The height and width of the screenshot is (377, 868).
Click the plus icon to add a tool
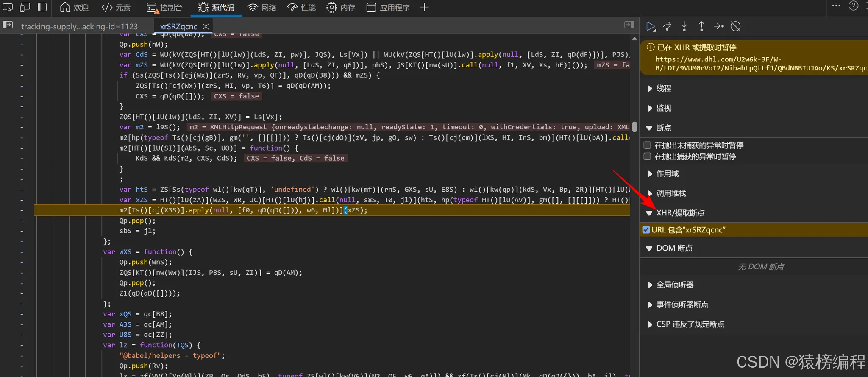[424, 7]
